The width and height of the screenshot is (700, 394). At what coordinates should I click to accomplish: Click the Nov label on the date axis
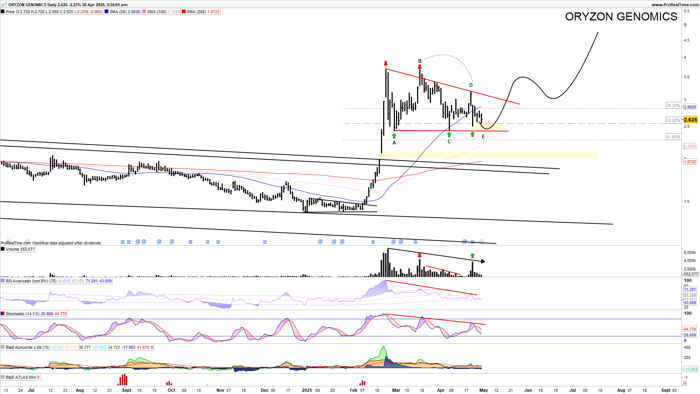[x=220, y=390]
